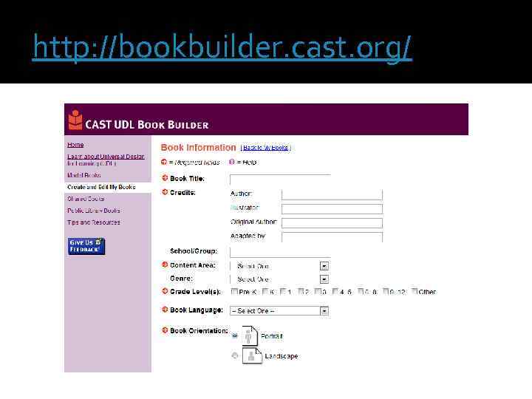Focus the Author input field
This screenshot has height=399, width=532.
tap(332, 194)
